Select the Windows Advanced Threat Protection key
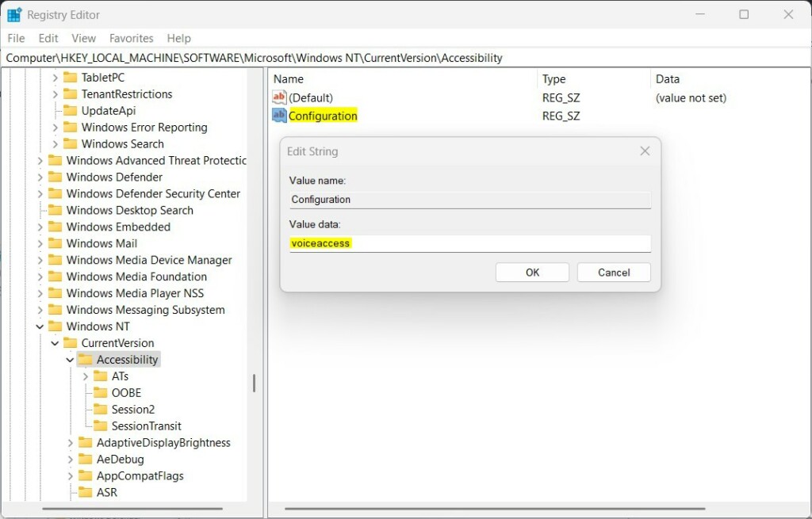The width and height of the screenshot is (812, 519). [156, 160]
